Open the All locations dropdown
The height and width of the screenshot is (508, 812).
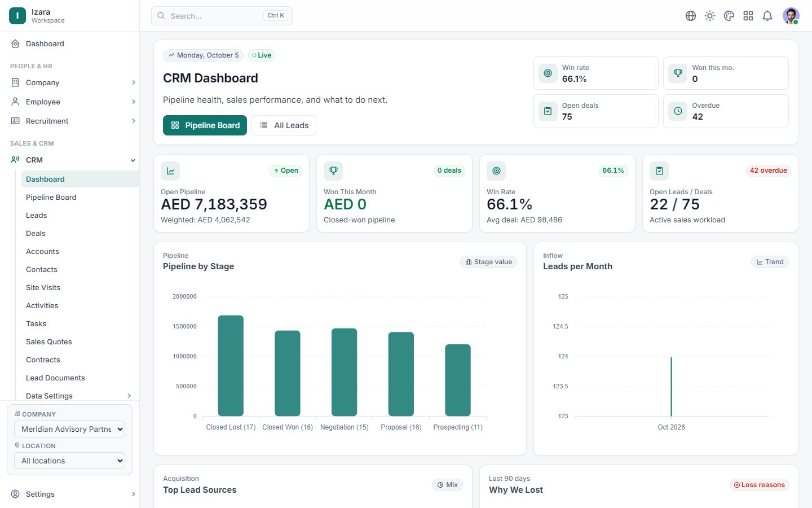tap(69, 461)
